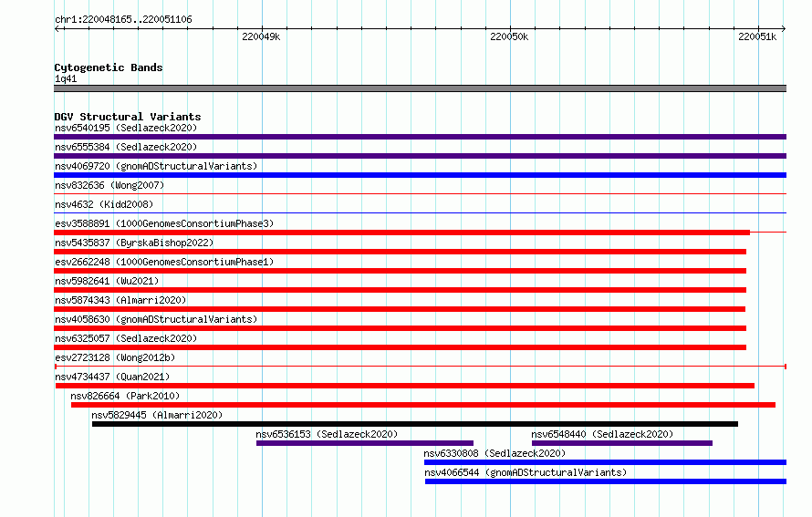
Task: Open variant nsv6540195 (Sedlazeck2020) label
Action: 126,128
